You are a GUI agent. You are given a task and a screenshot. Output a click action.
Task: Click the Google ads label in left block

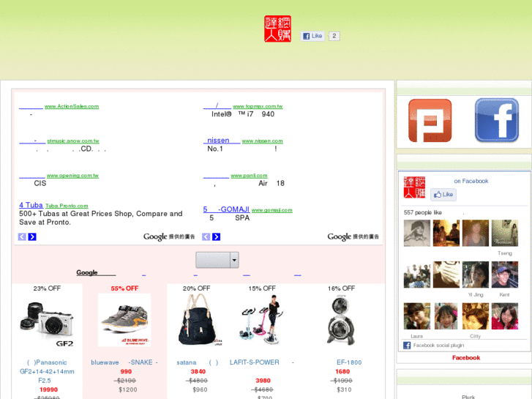(x=169, y=236)
